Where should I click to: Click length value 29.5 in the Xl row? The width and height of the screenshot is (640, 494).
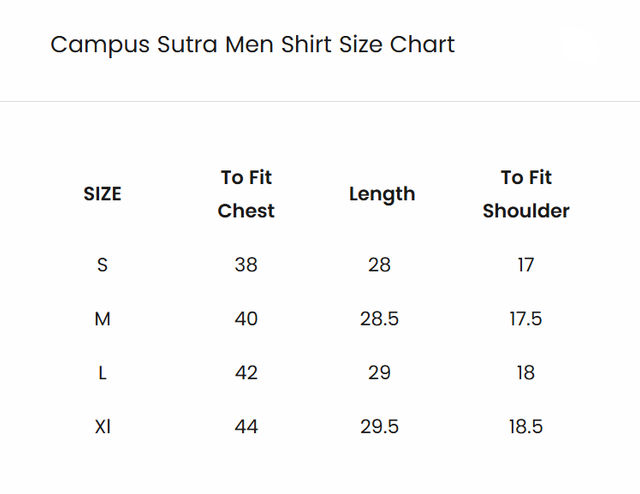tap(379, 427)
